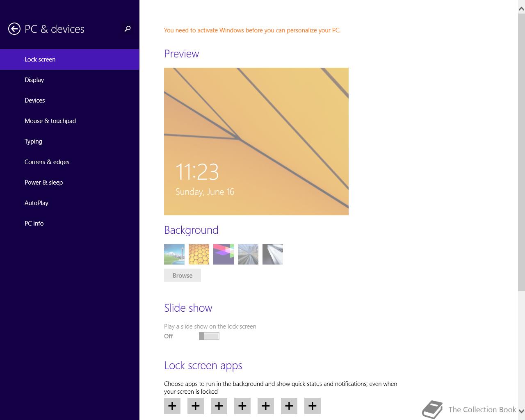This screenshot has width=525, height=420.
Task: Open the search magnifier icon
Action: pyautogui.click(x=128, y=29)
